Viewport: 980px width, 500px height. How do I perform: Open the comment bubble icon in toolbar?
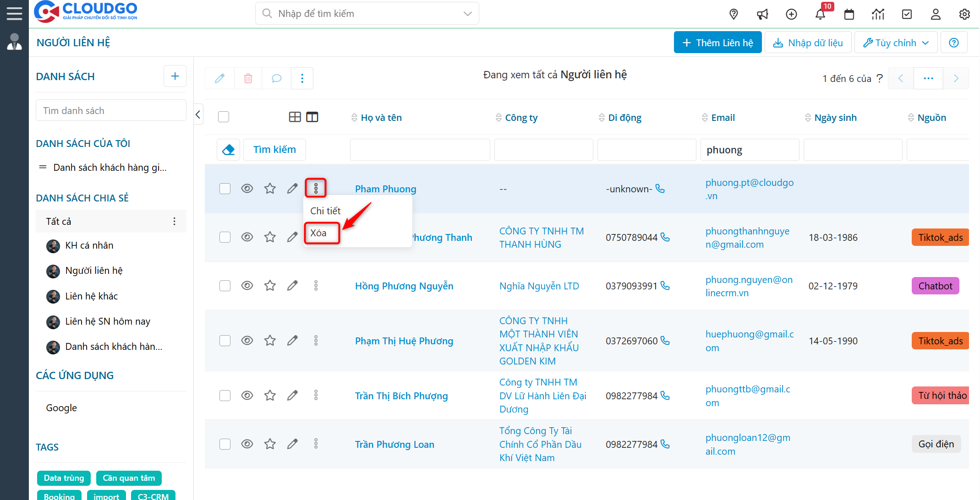pyautogui.click(x=276, y=78)
